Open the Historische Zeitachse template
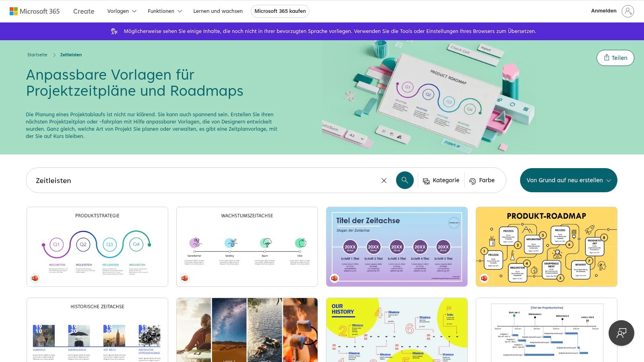The width and height of the screenshot is (644, 362). click(97, 330)
